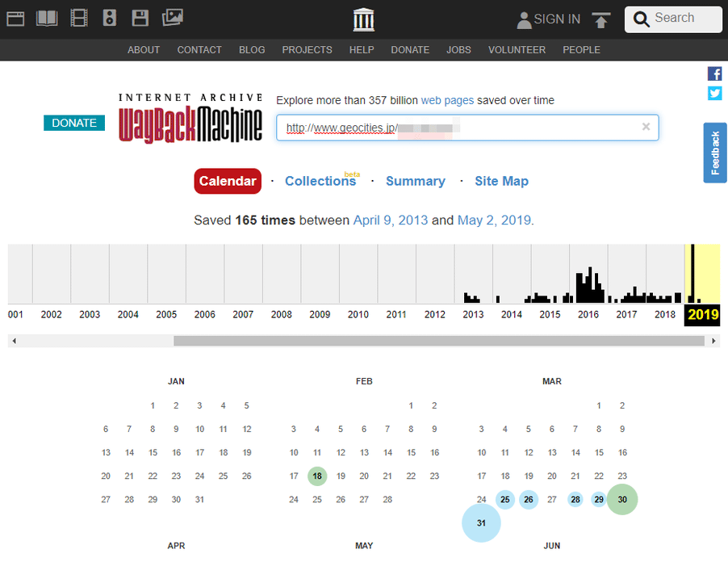The image size is (728, 562).
Task: Select year 2015 in the timeline
Action: [x=550, y=314]
